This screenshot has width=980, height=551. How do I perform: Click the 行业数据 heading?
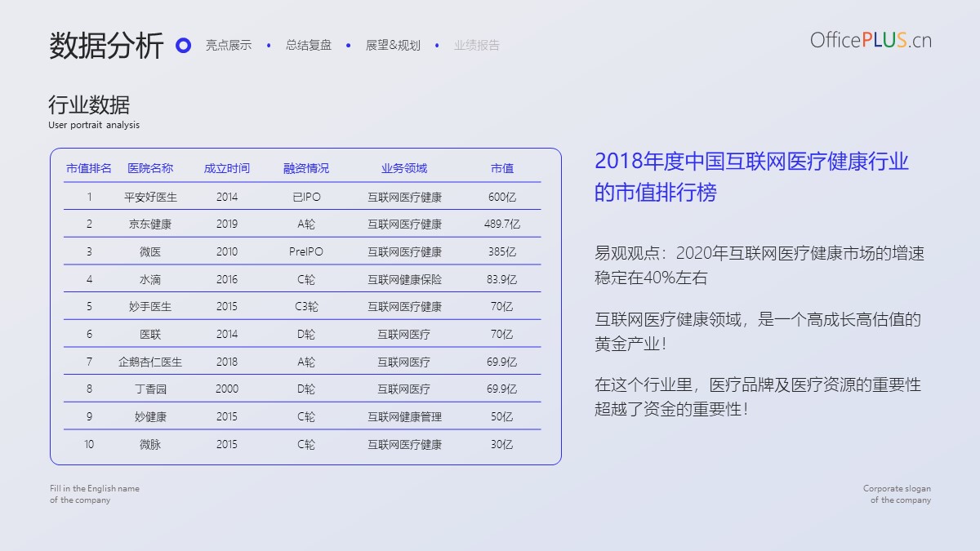89,104
